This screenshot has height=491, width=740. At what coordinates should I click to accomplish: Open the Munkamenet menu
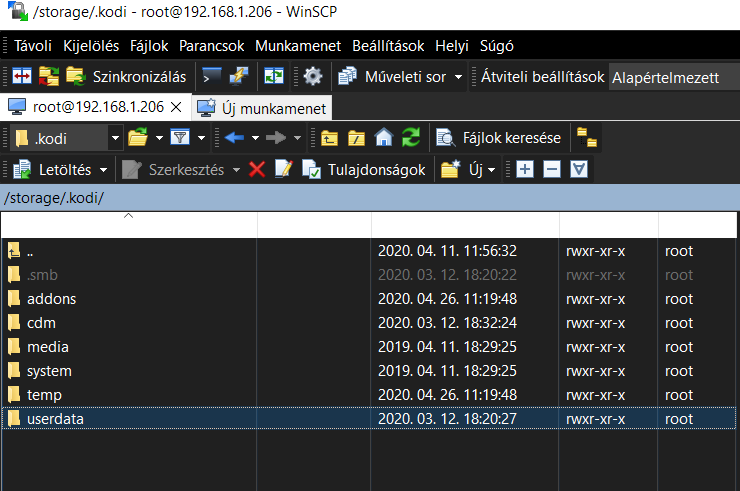pyautogui.click(x=298, y=46)
